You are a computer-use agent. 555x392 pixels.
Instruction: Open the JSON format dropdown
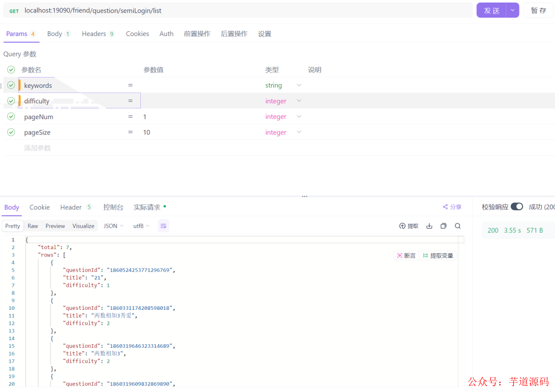113,226
